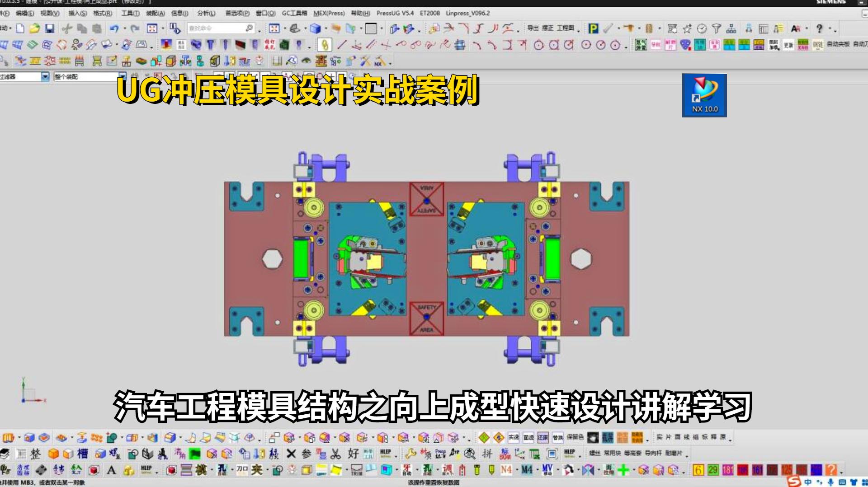
Task: Open the PressUG V5.4 menu
Action: click(x=395, y=13)
